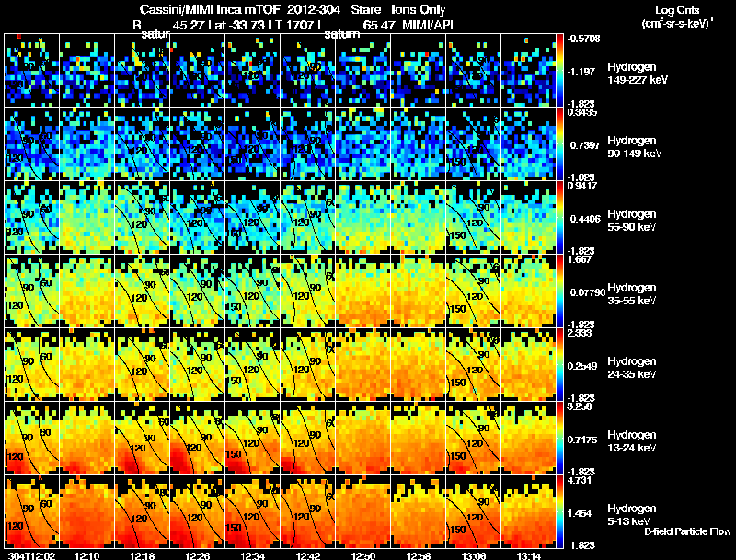Screen dimensions: 736x560
Task: Open the 13:14 panel in 13-24 keV row
Action: point(529,439)
